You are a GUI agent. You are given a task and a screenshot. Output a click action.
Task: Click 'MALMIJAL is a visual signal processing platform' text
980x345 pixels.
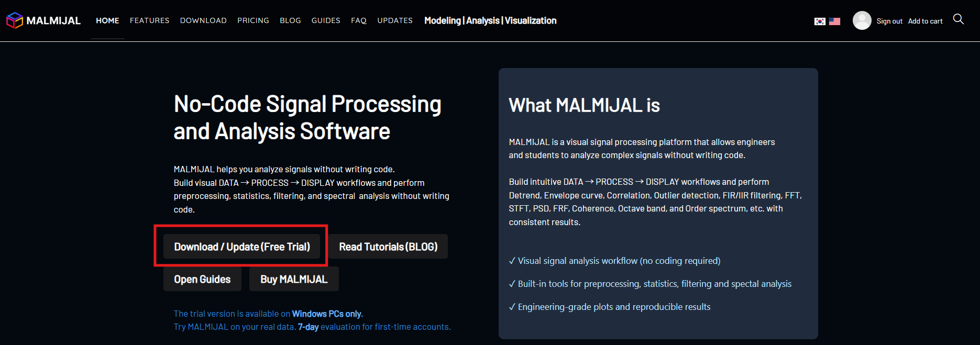point(642,142)
